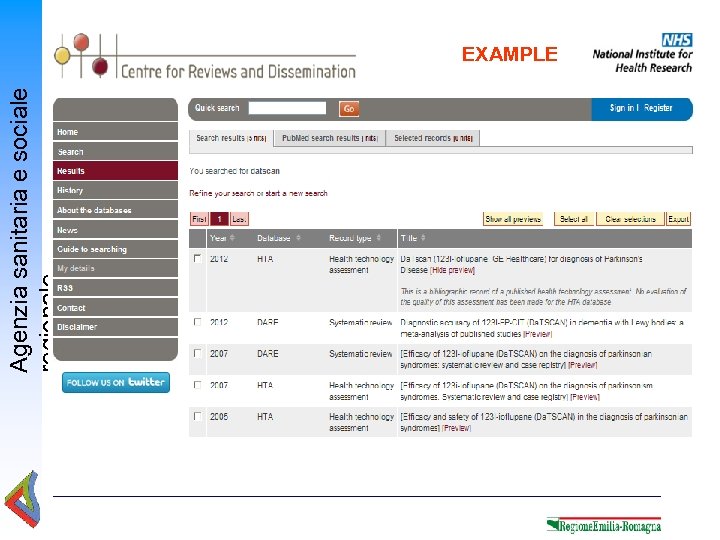Open the Disclaimer menu item
Screen dimensions: 720x540
[x=115, y=327]
